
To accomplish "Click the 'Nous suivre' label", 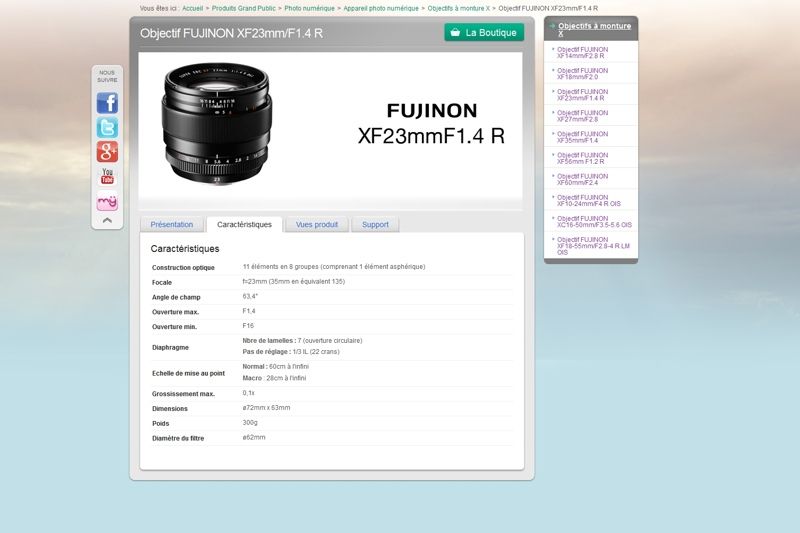I will tap(107, 77).
